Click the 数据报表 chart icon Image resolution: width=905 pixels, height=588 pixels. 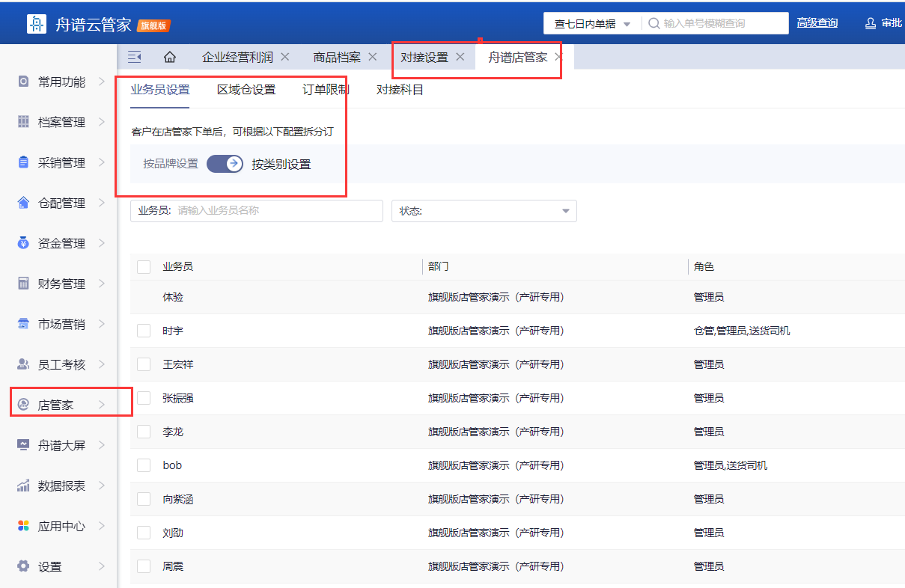(23, 486)
